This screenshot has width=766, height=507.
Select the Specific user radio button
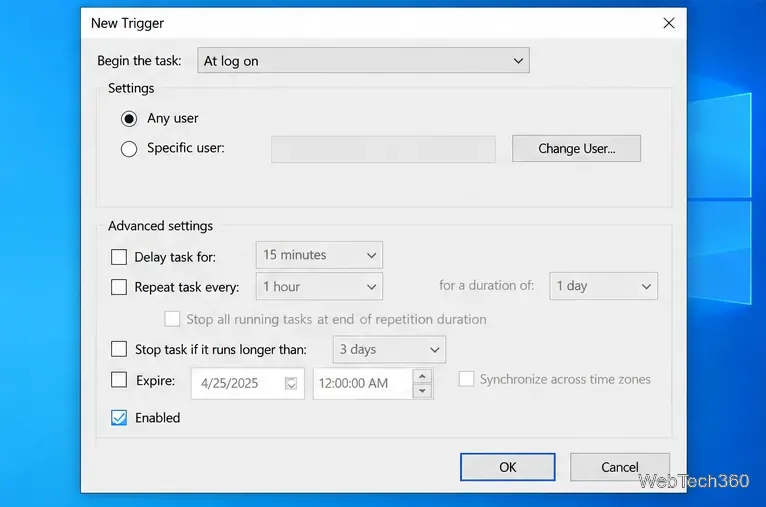[129, 148]
